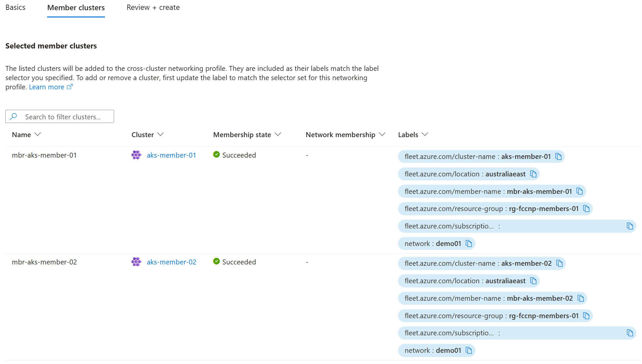
Task: Click the green success icon for mbr-aks-member-02
Action: tap(216, 261)
